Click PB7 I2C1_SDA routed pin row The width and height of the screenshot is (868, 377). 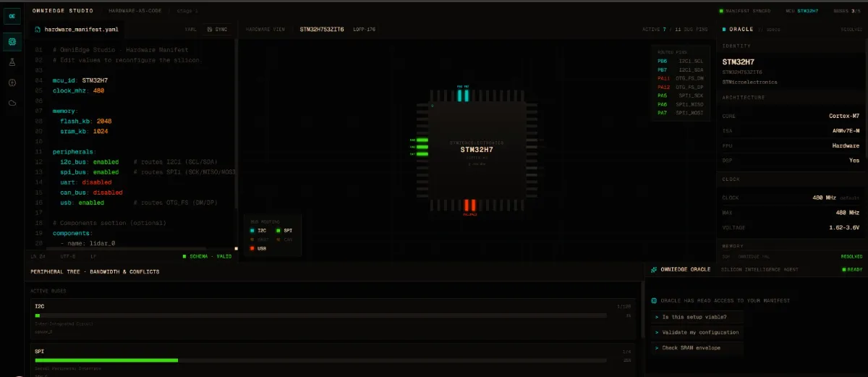679,70
